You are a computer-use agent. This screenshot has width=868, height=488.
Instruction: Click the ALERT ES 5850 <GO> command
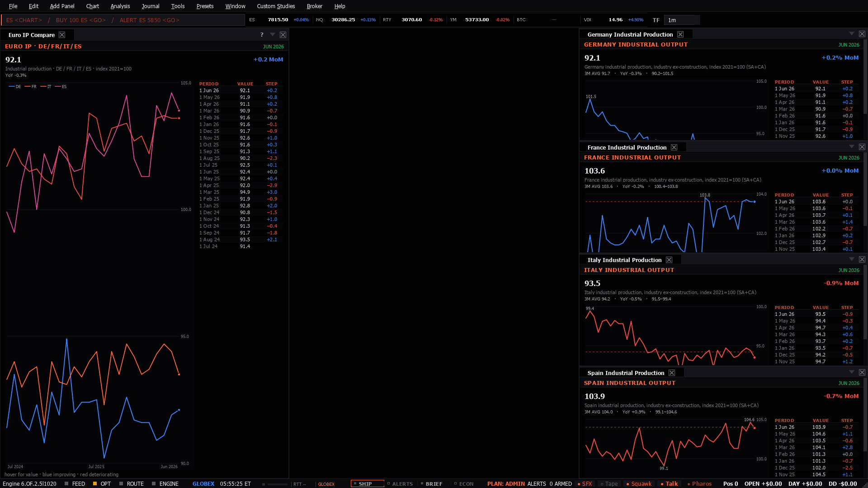(x=150, y=20)
